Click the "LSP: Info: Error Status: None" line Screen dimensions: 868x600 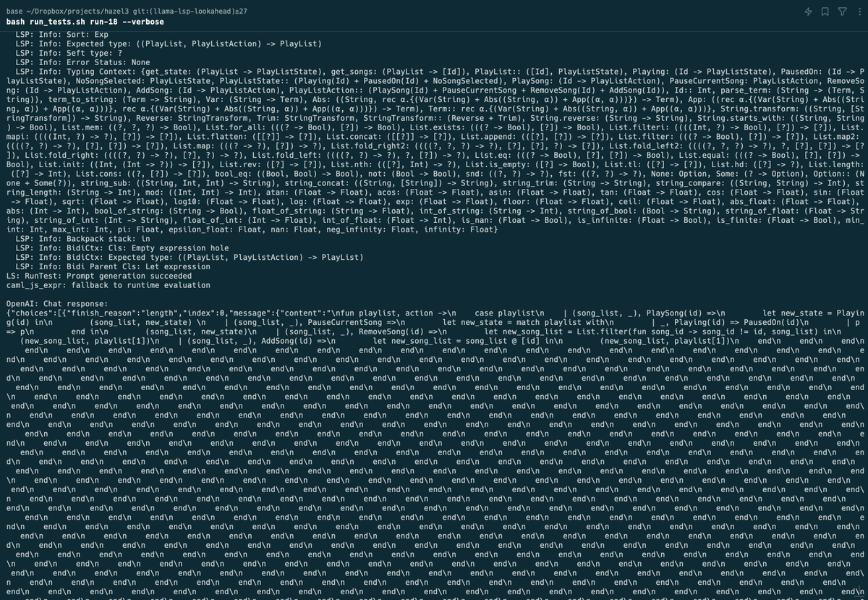click(x=82, y=62)
